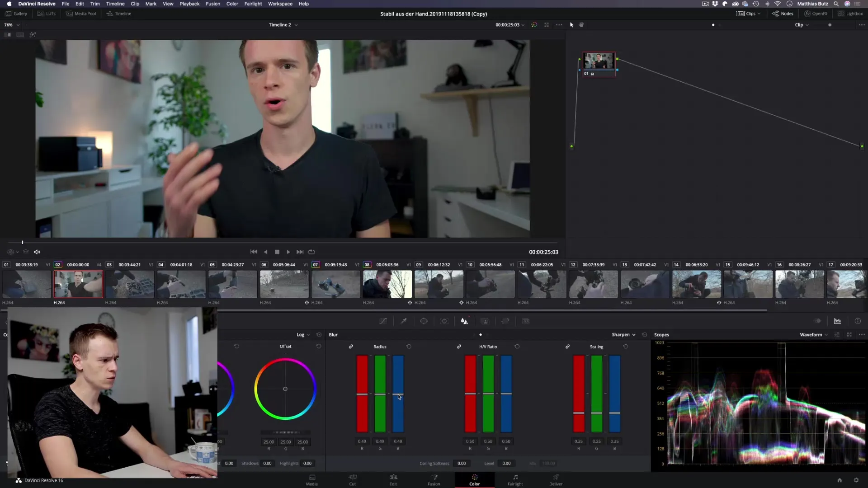The height and width of the screenshot is (488, 868).
Task: Toggle the Media Pool panel
Action: 81,14
